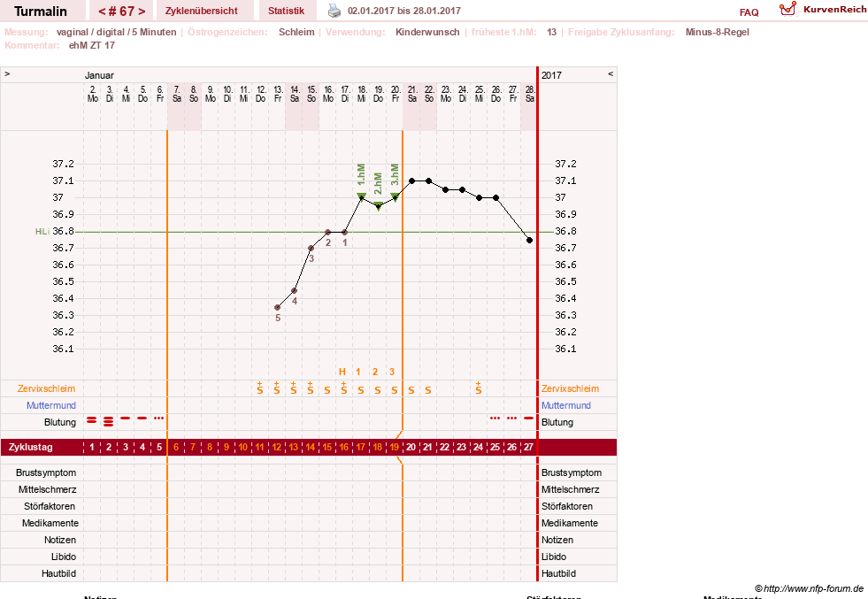The height and width of the screenshot is (599, 868).
Task: Click the right Notizen row label
Action: [557, 540]
